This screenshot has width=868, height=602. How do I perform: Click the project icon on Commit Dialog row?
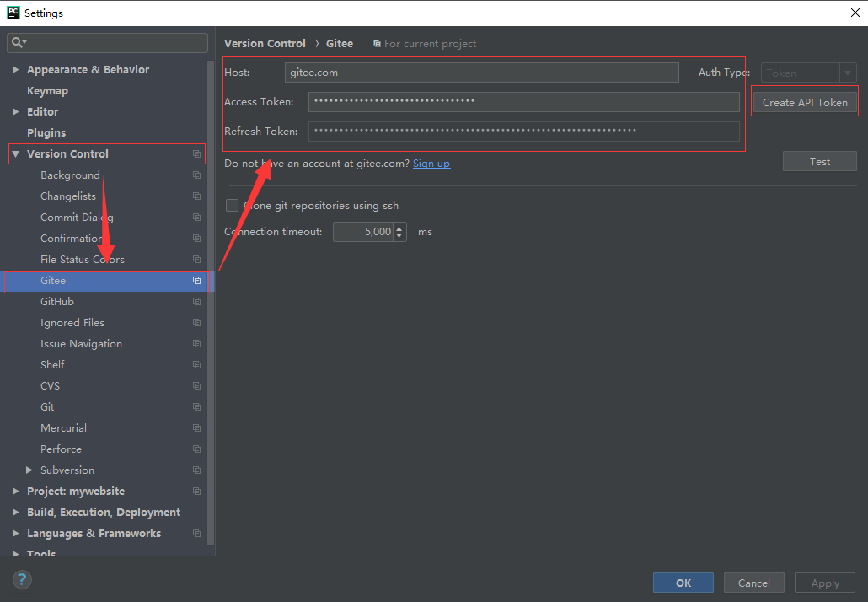pyautogui.click(x=196, y=217)
